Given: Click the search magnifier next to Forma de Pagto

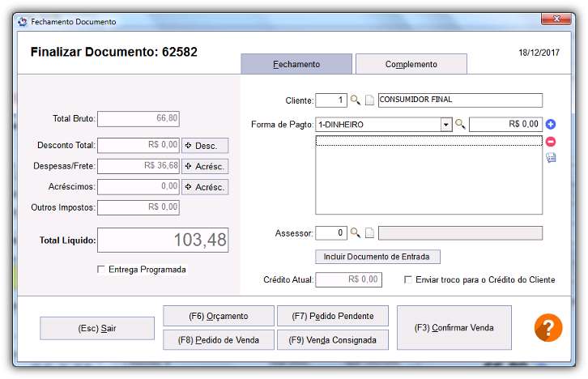Looking at the screenshot, I should pos(460,124).
